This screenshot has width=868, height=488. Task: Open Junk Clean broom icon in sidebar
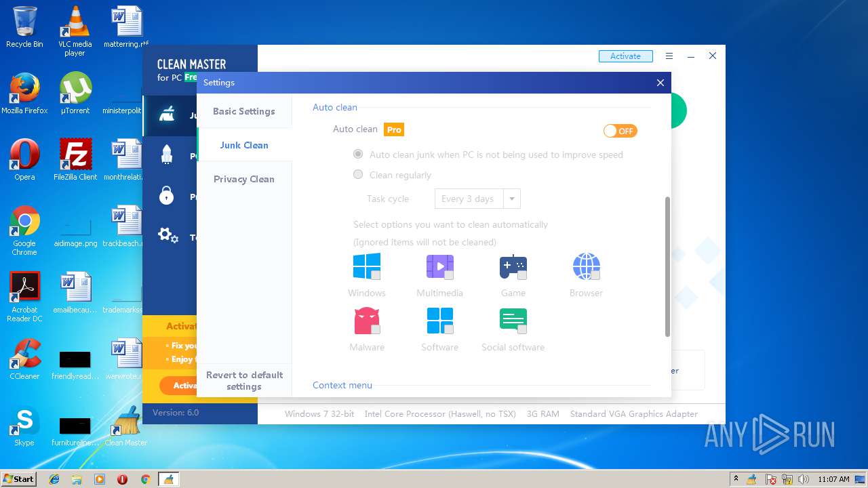(167, 115)
